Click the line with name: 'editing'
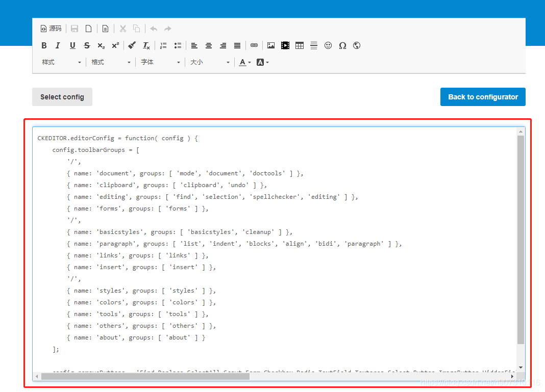Image resolution: width=545 pixels, height=392 pixels. 212,197
